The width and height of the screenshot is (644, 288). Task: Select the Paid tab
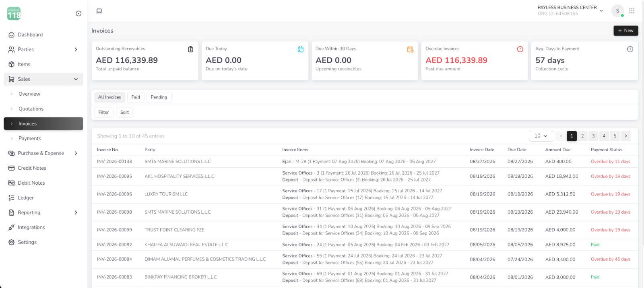click(136, 97)
